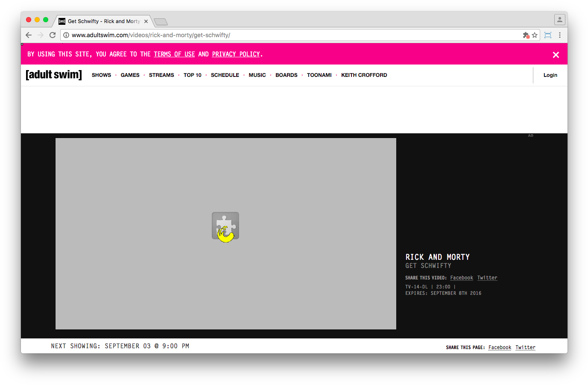
Task: Enable the plugin placeholder in the video player
Action: pos(225,226)
